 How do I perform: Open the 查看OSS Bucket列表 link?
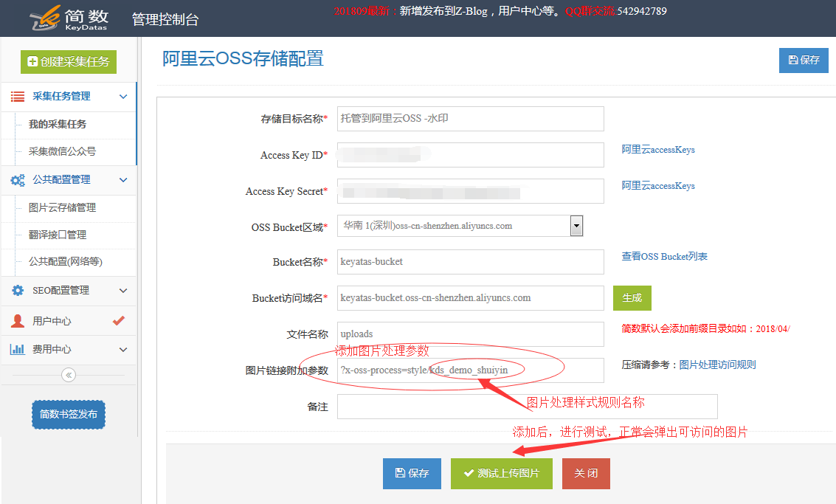tap(664, 257)
